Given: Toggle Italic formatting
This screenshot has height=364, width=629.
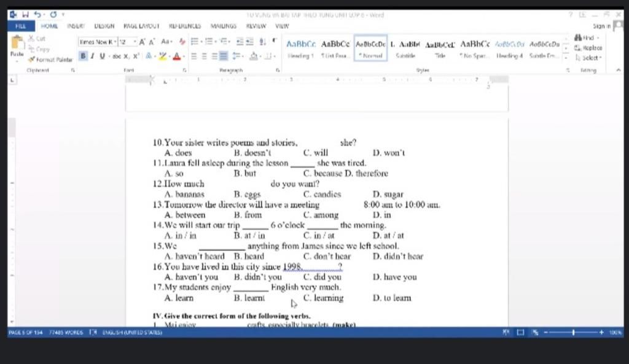Looking at the screenshot, I should 92,56.
